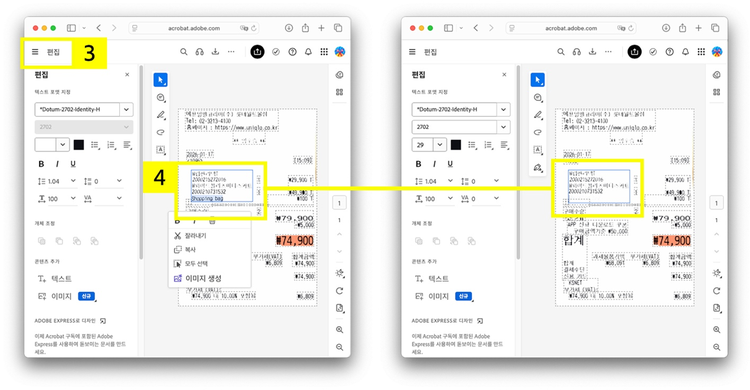Screen dimensions: 750x390
Task: Click bulleted list icon in left panel
Action: click(95, 145)
